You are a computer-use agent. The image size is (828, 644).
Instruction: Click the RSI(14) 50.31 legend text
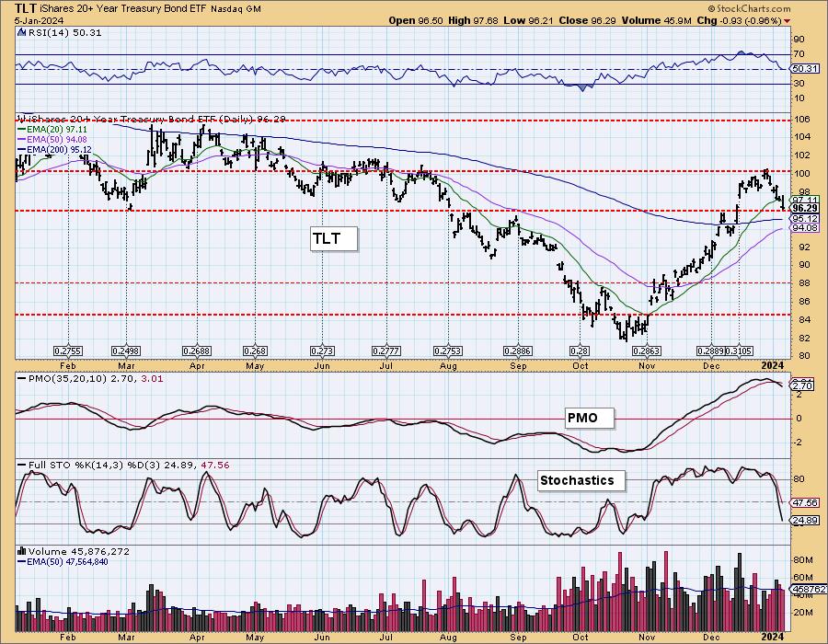coord(64,32)
